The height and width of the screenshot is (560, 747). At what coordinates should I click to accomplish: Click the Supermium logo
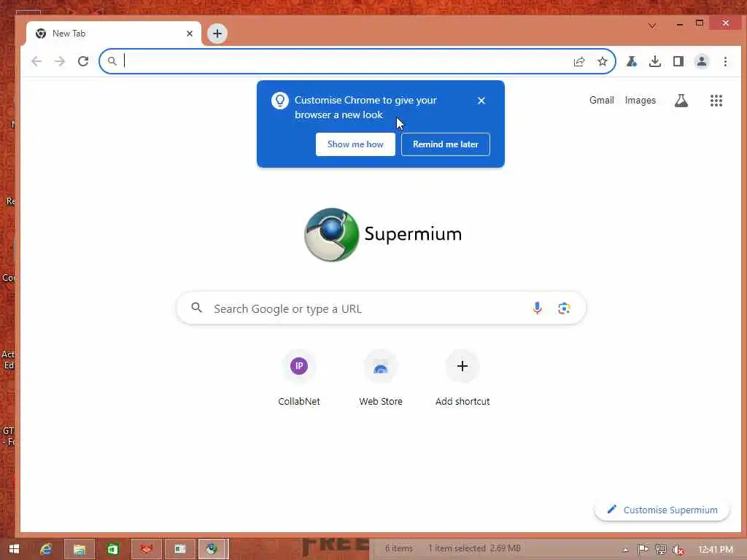point(383,234)
